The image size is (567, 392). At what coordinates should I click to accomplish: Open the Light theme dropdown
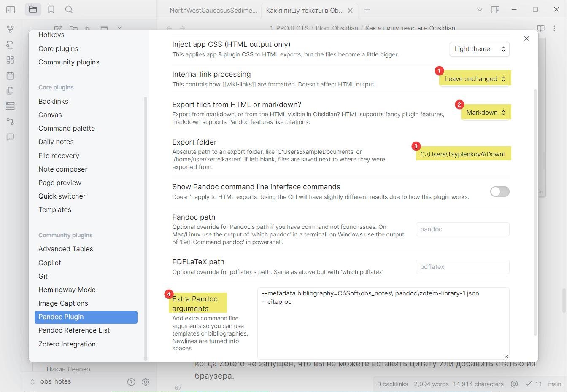[x=479, y=49]
